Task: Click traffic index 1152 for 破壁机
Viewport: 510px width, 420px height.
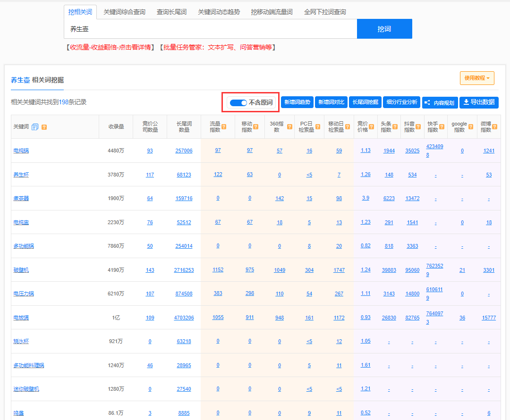Action: pyautogui.click(x=218, y=270)
